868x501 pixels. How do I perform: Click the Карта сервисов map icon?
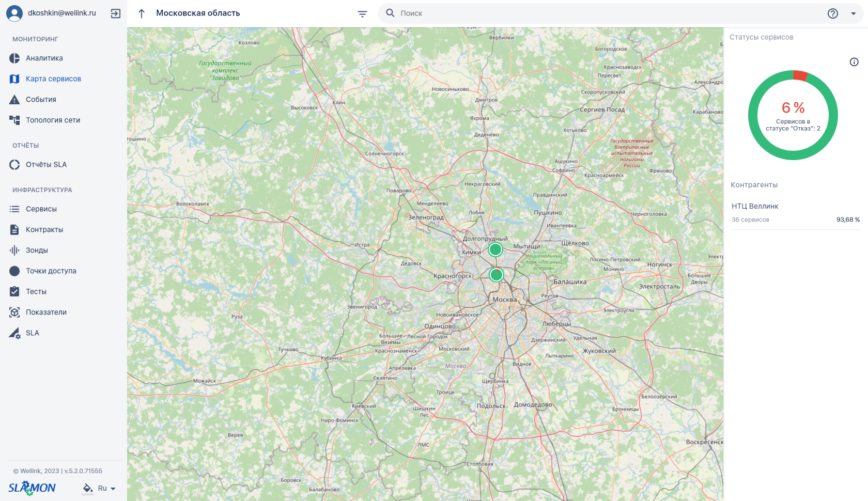(14, 79)
